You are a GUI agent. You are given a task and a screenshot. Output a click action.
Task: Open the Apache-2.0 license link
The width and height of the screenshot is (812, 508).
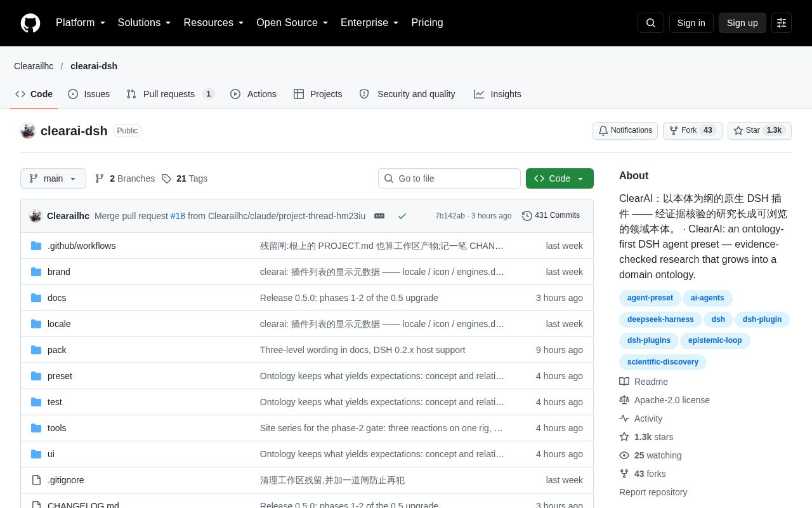[664, 400]
